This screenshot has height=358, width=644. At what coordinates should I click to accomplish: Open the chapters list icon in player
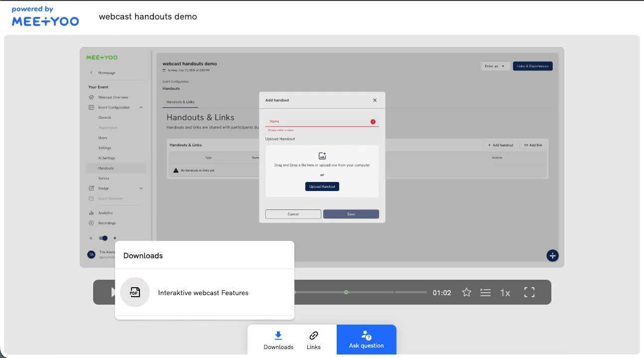tap(486, 293)
